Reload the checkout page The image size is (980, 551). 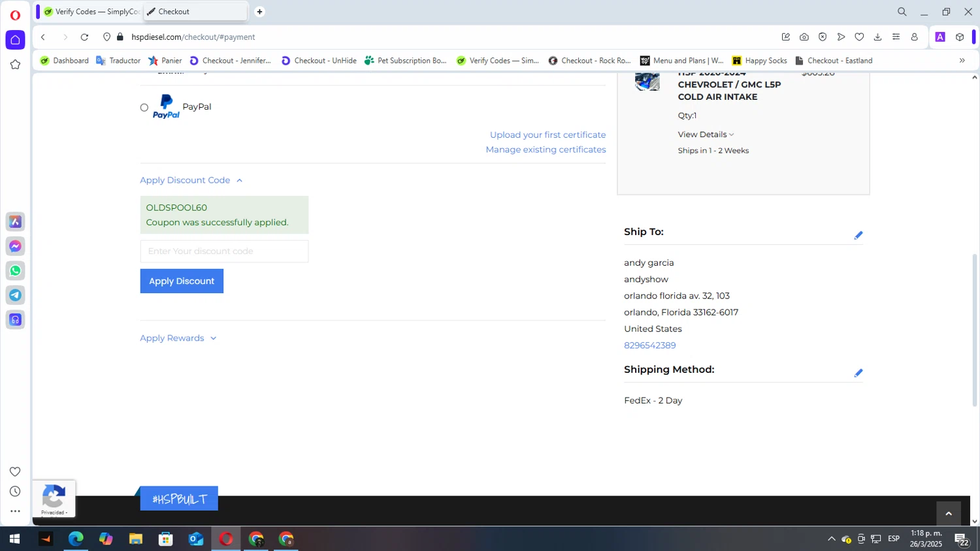[84, 37]
